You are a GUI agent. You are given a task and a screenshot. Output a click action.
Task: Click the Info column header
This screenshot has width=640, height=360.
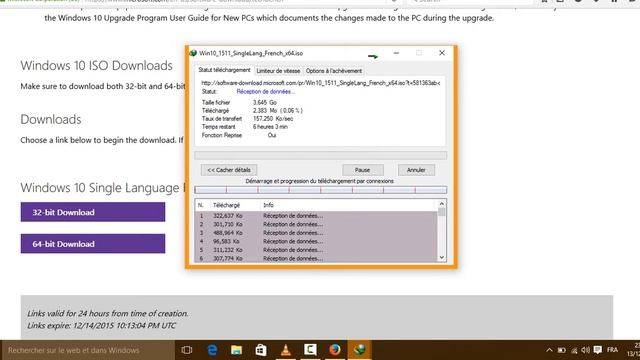(x=349, y=205)
